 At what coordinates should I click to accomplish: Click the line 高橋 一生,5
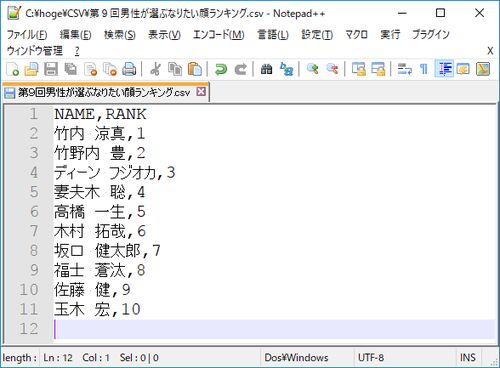coord(99,212)
